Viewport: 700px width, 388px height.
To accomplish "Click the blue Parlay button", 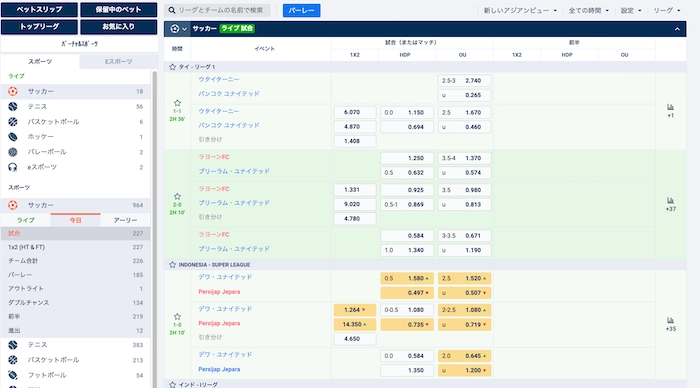I will (301, 10).
